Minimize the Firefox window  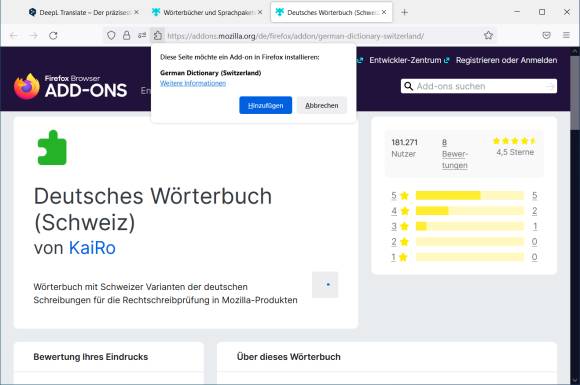[517, 12]
